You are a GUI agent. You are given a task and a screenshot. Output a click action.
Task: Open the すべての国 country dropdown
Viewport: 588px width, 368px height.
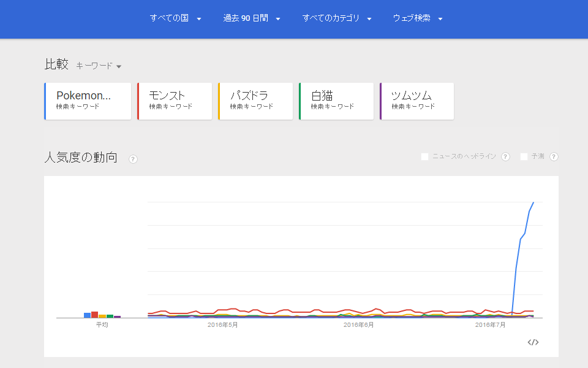point(176,18)
